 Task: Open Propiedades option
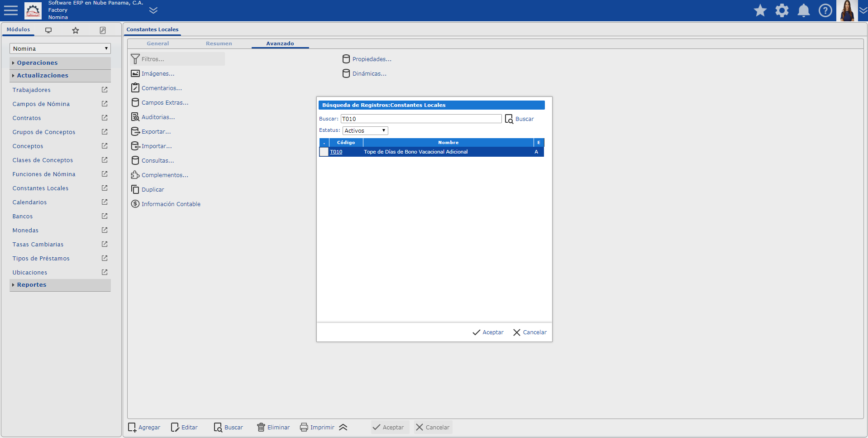[x=367, y=59]
